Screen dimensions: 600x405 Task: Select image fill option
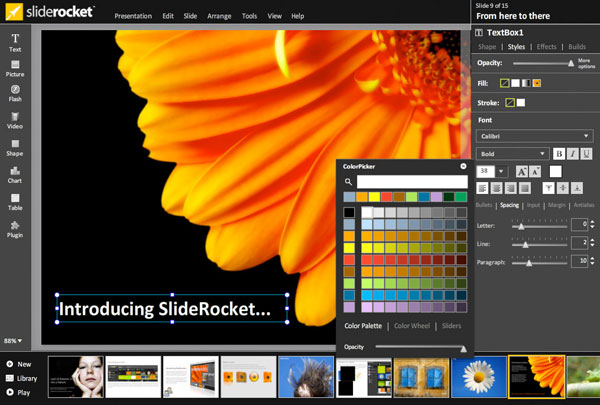click(537, 83)
